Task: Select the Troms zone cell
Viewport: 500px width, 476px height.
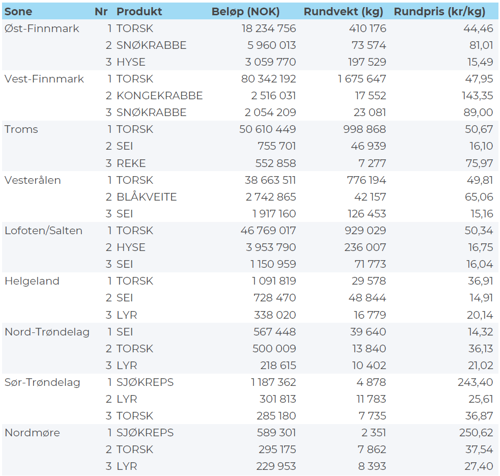Action: pyautogui.click(x=21, y=129)
